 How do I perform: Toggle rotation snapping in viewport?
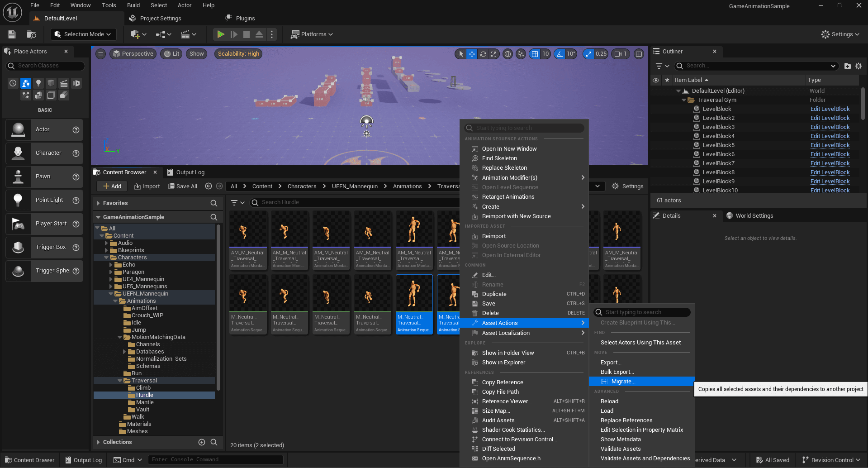pos(560,54)
